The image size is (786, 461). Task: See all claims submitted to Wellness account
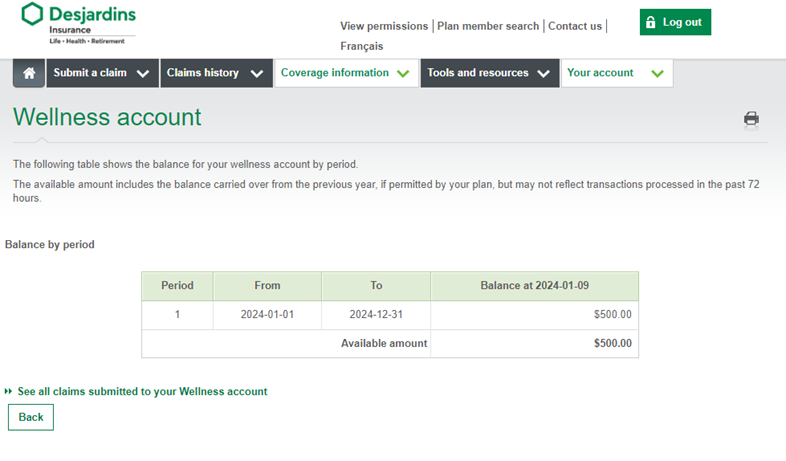(x=142, y=392)
